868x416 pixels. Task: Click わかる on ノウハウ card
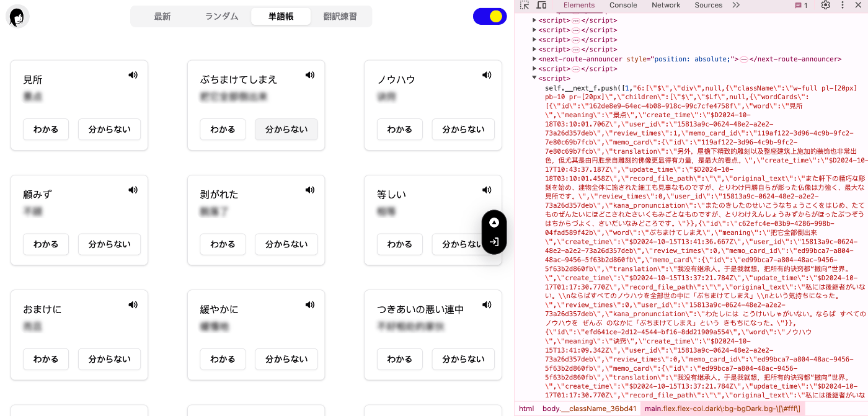[400, 130]
